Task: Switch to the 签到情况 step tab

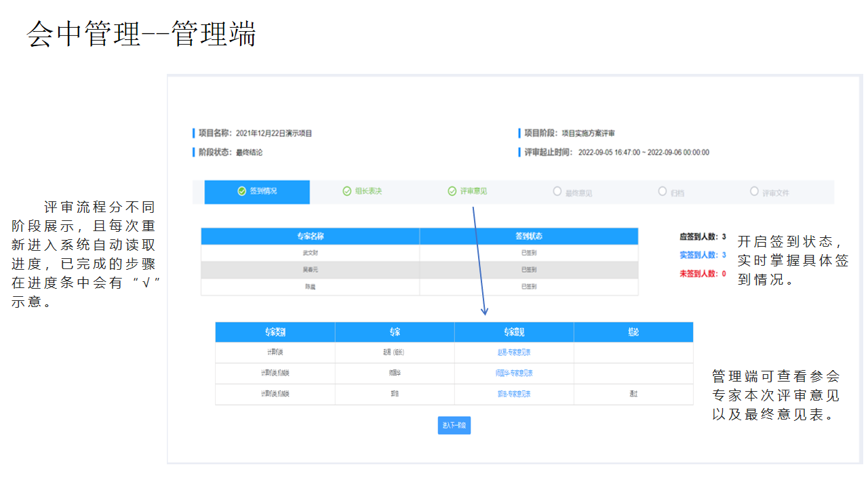Action: [x=263, y=192]
